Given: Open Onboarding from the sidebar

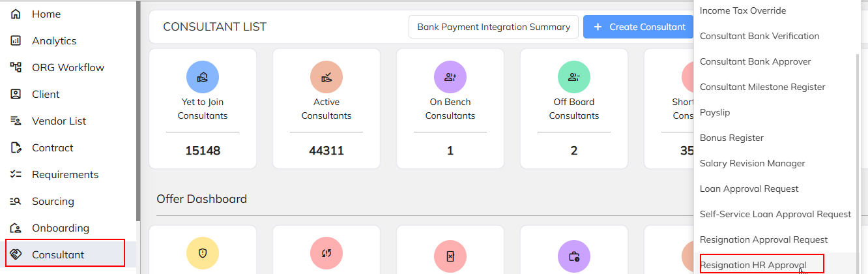Looking at the screenshot, I should (x=60, y=228).
